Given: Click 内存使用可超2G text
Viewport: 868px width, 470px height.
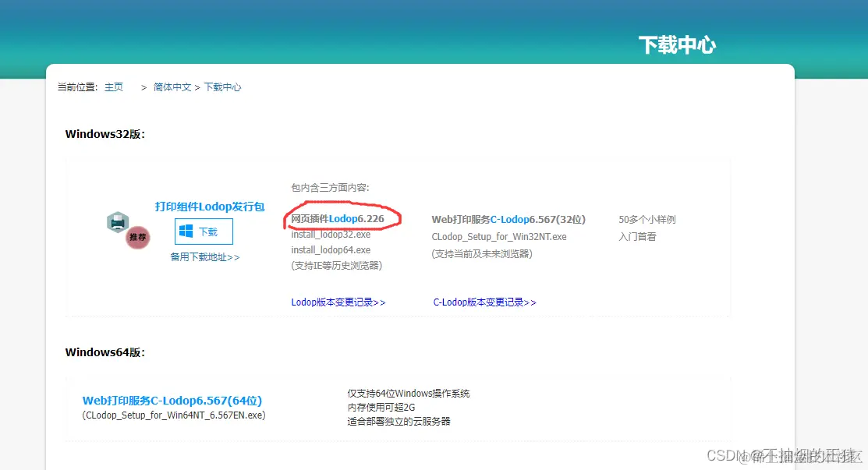Looking at the screenshot, I should pyautogui.click(x=381, y=407).
